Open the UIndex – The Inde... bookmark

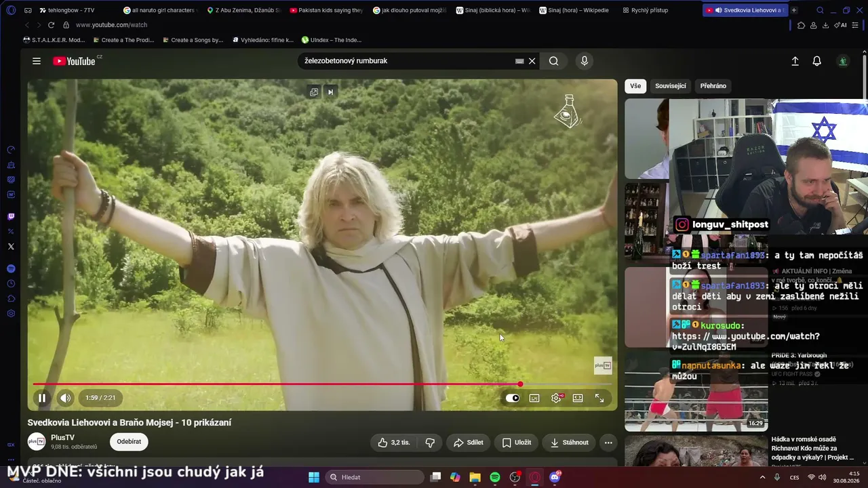click(332, 40)
